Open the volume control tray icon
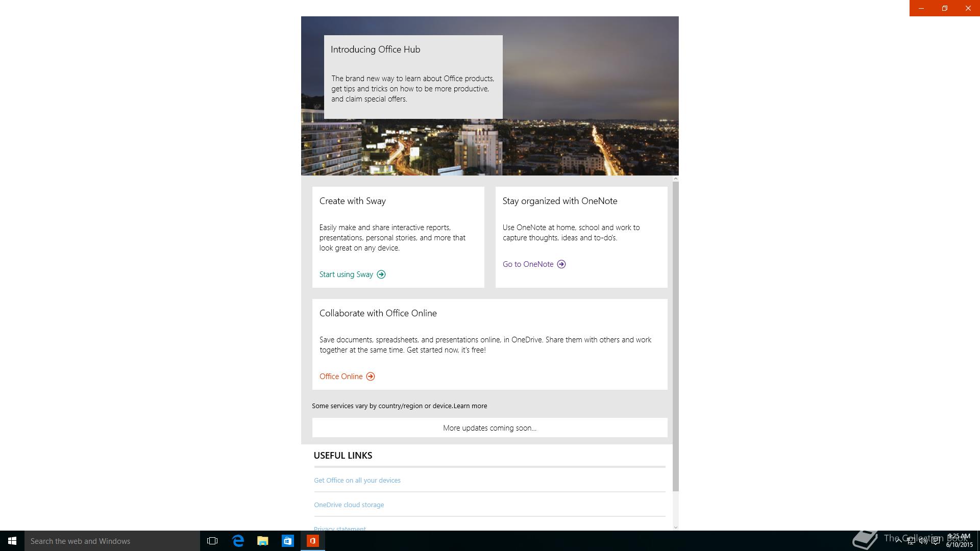Image resolution: width=980 pixels, height=551 pixels. (923, 541)
